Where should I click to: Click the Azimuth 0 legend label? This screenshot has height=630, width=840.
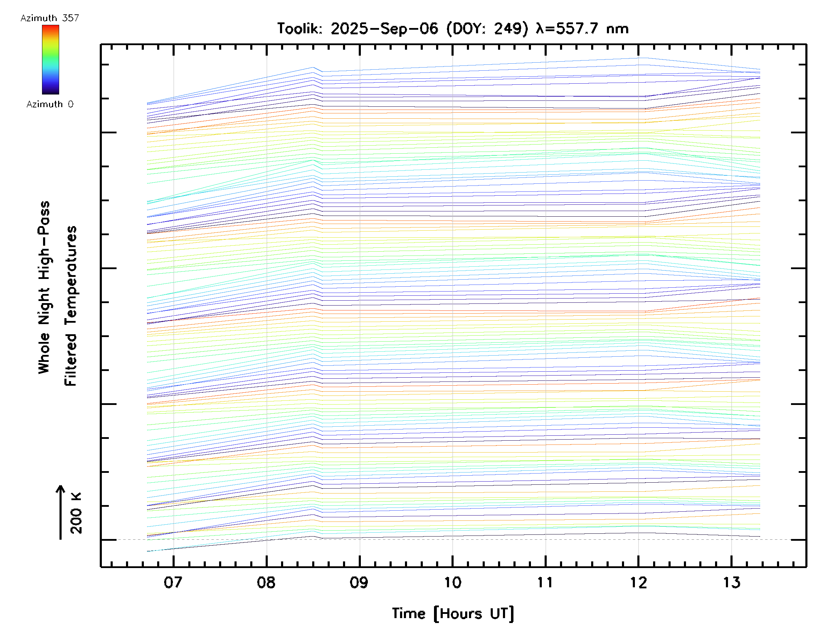click(50, 104)
